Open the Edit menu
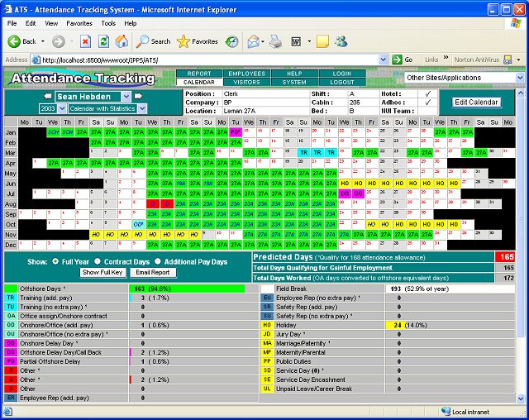 31,23
